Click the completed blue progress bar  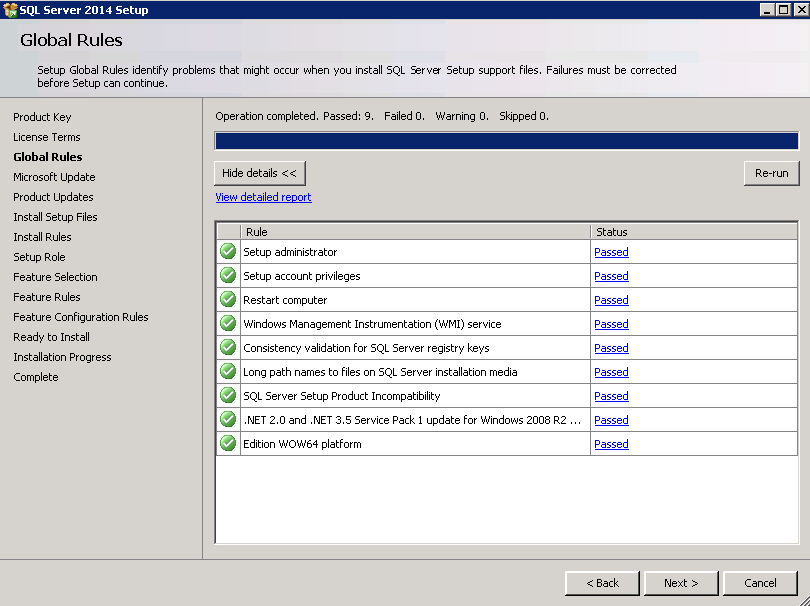507,141
